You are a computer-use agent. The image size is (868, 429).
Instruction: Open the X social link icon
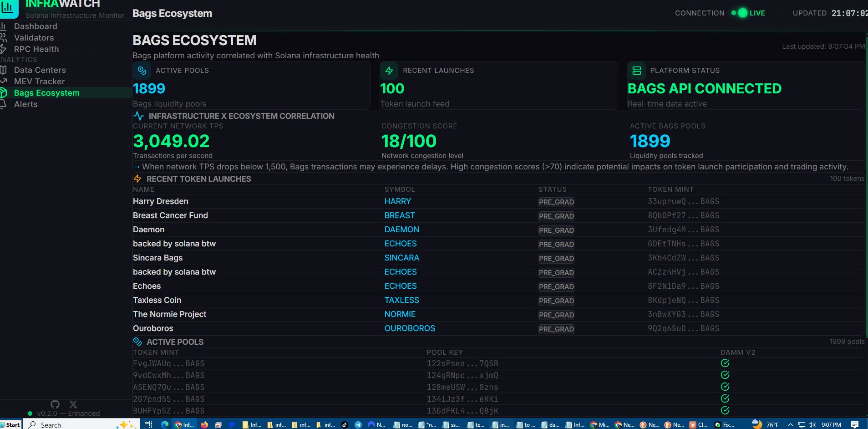pos(73,404)
